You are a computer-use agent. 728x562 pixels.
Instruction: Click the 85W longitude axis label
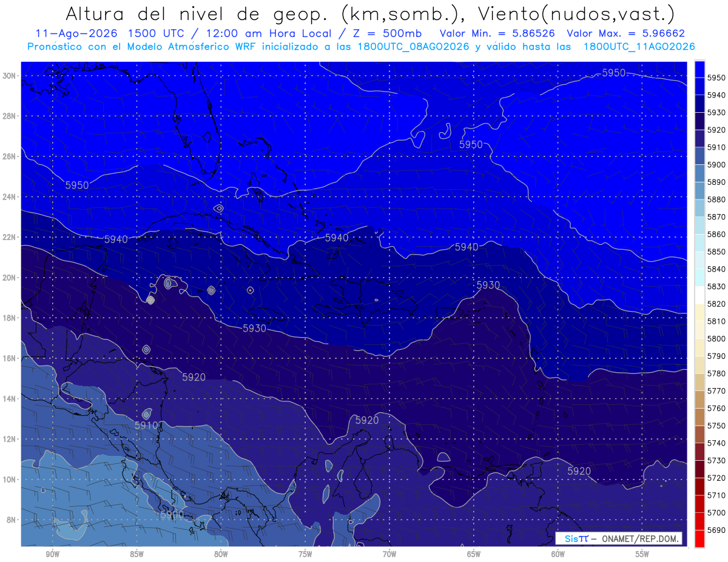(x=136, y=555)
